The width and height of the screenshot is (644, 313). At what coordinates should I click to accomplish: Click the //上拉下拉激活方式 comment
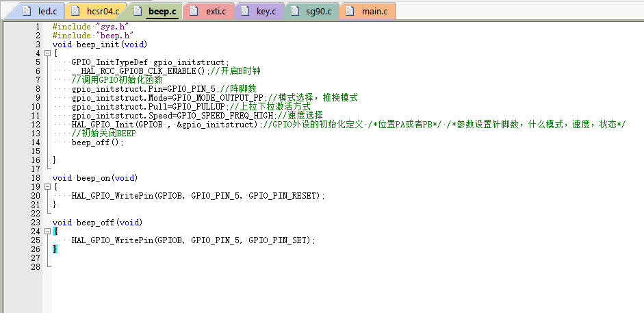coord(270,107)
